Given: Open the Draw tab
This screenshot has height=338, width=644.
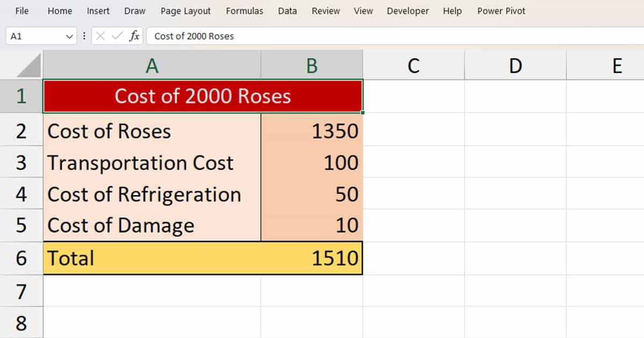Looking at the screenshot, I should 134,11.
